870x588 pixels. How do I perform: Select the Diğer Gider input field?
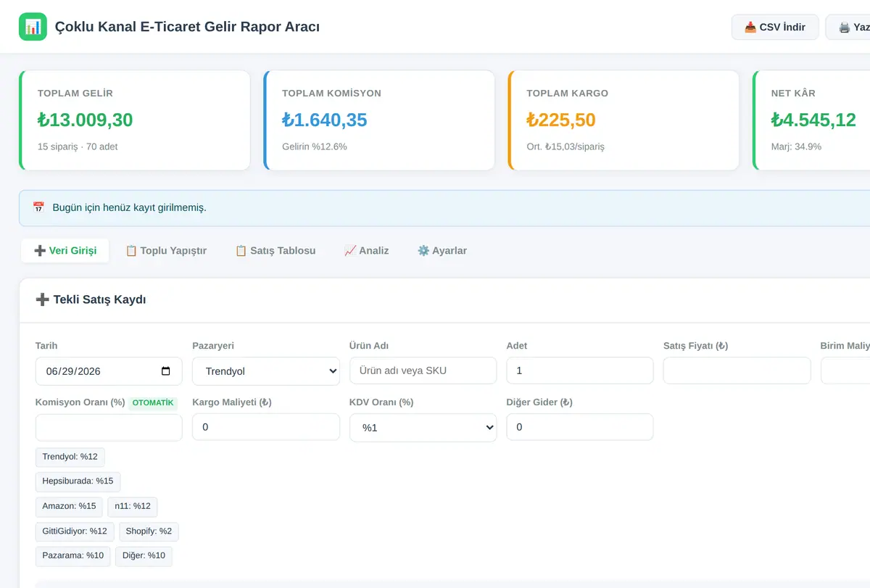click(580, 427)
